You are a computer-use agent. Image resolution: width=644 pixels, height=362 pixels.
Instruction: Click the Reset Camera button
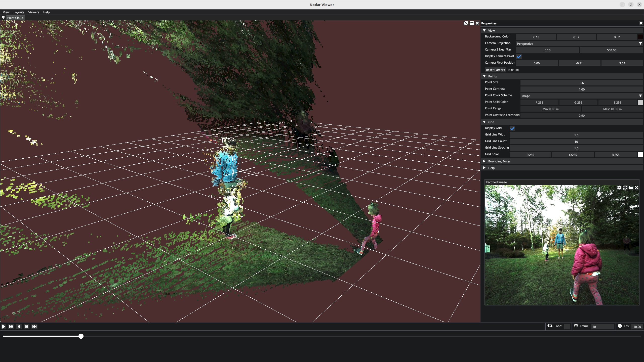495,70
